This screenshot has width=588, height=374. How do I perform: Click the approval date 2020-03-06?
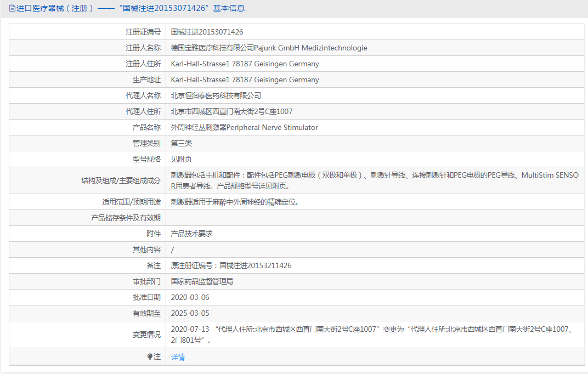(x=190, y=297)
